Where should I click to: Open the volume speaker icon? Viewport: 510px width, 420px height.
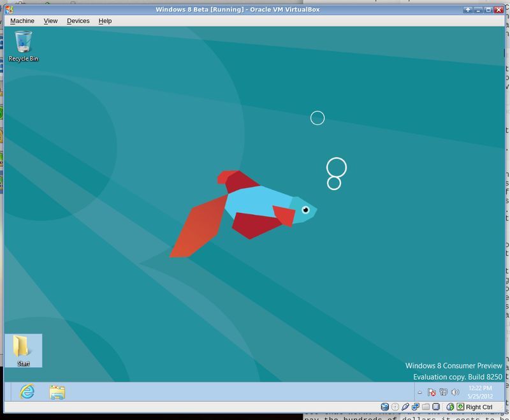(x=455, y=392)
